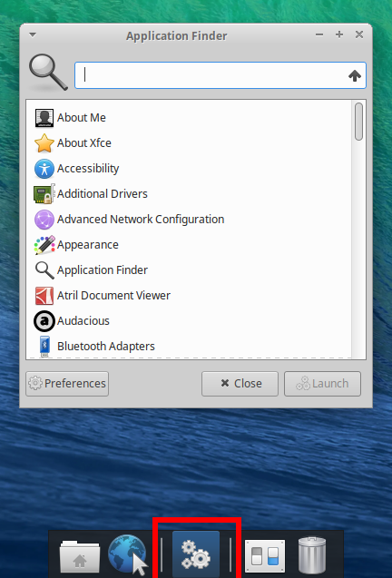Open the trash can dock icon
This screenshot has width=392, height=578.
312,555
